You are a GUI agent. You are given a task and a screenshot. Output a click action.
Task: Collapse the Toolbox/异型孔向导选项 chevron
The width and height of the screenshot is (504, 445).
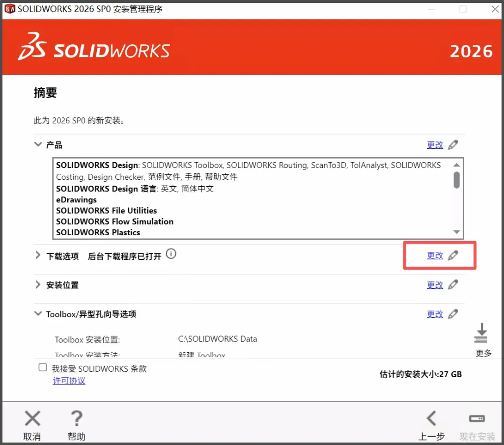[x=38, y=313]
